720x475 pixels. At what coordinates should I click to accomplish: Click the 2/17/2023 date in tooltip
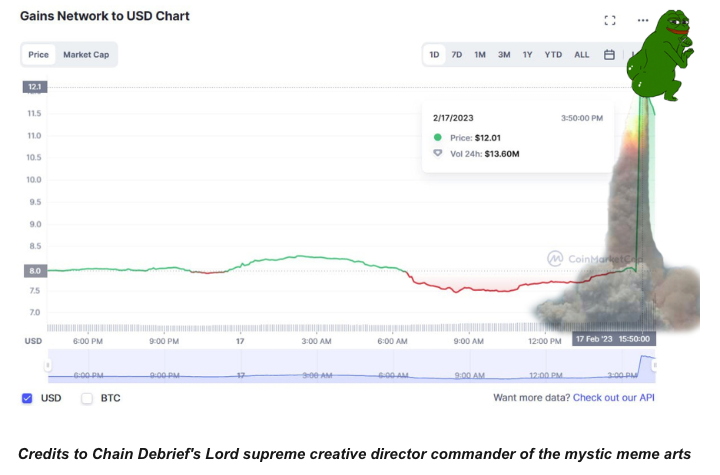point(453,118)
